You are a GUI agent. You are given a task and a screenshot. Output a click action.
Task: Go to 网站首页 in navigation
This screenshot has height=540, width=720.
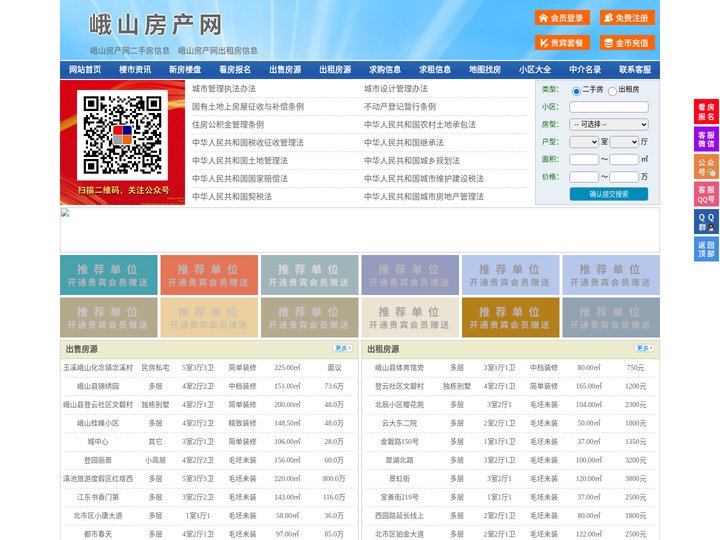coord(85,70)
